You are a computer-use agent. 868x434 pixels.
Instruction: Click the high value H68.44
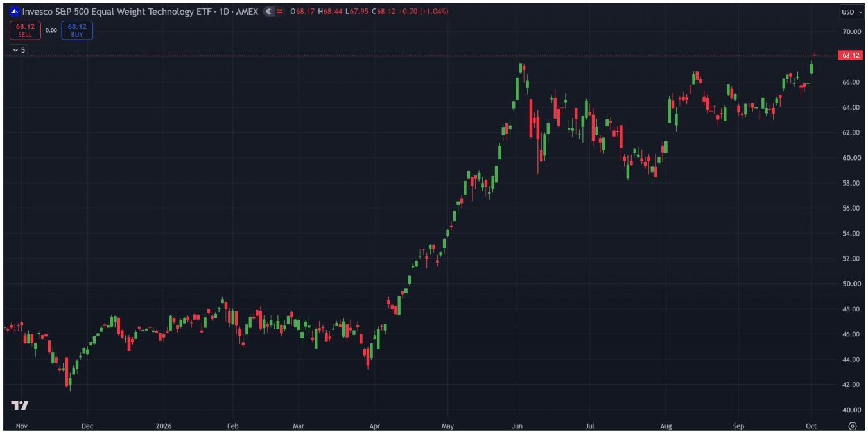click(329, 12)
